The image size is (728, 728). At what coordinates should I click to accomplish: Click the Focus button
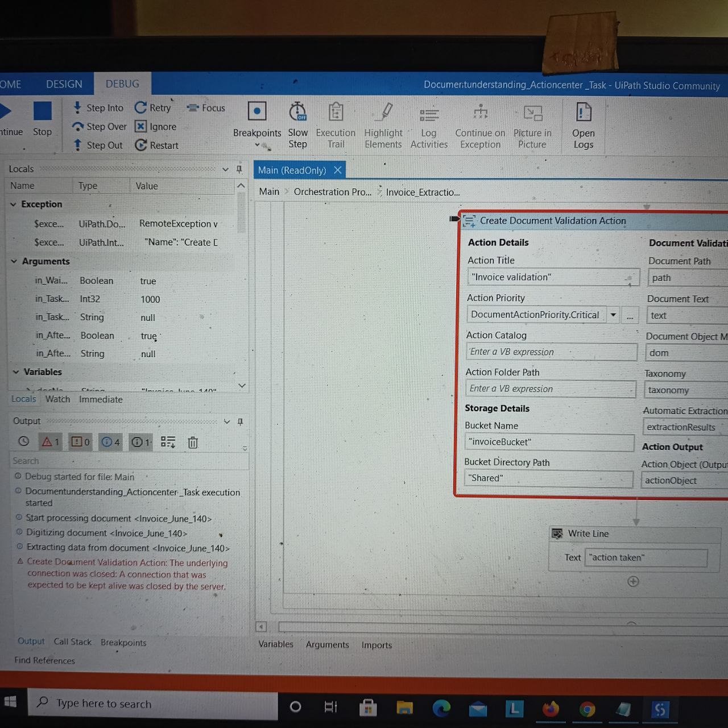pos(206,107)
